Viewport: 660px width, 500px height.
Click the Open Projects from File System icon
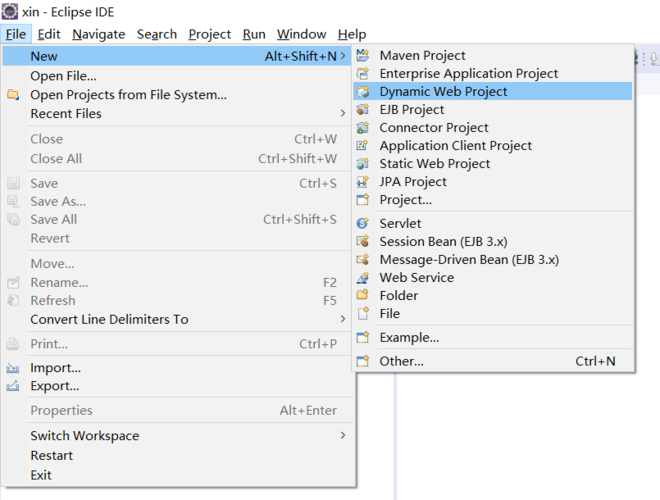13,95
